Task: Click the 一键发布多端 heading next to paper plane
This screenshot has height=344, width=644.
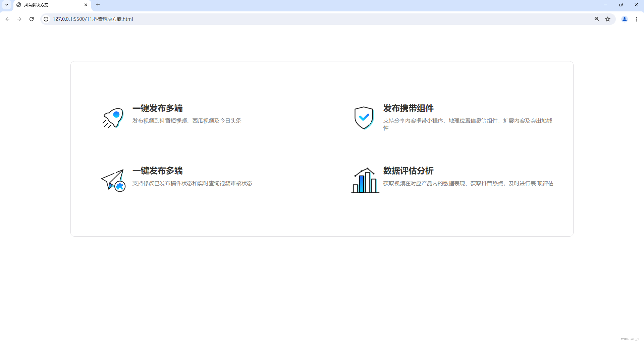Action: tap(158, 171)
